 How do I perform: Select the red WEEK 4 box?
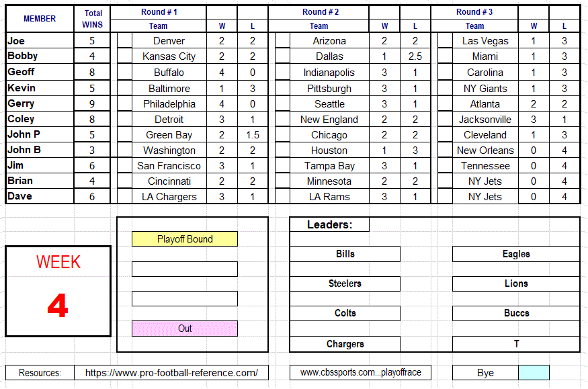58,291
